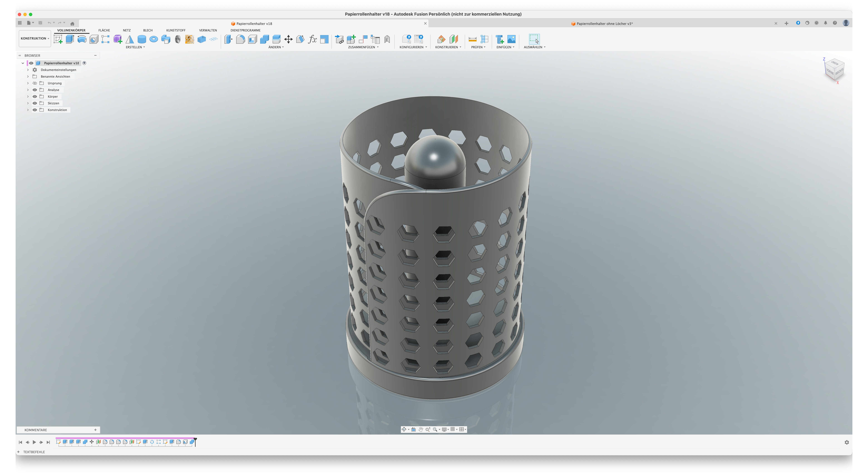This screenshot has height=476, width=868.
Task: Open the ERSTELLEN menu dropdown
Action: (x=135, y=47)
